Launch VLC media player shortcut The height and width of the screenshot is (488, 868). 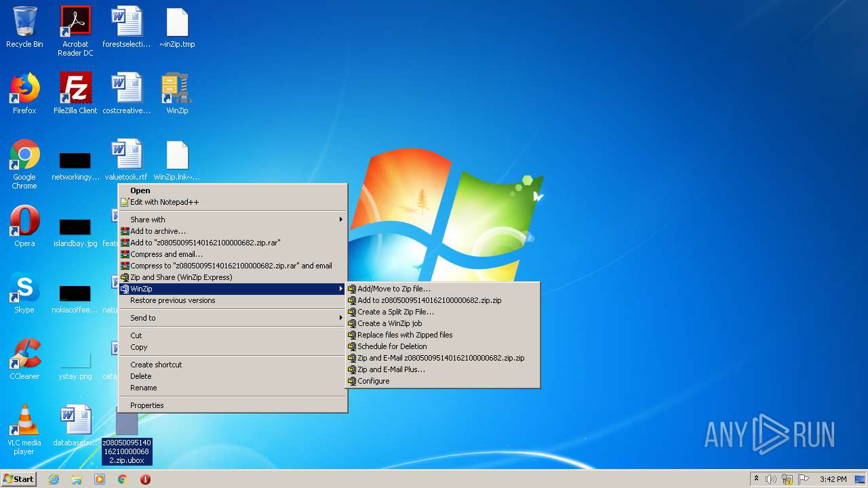pyautogui.click(x=24, y=430)
